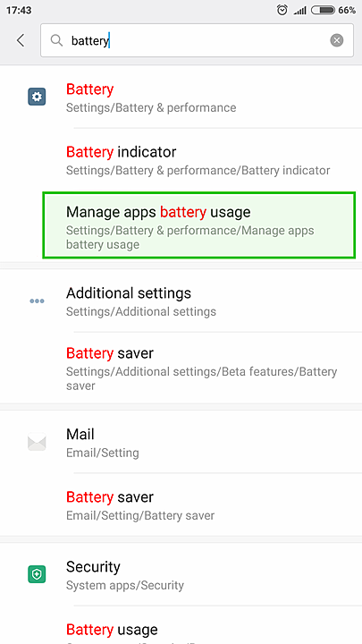This screenshot has width=362, height=644.
Task: Tap the Mail envelope icon
Action: (x=37, y=443)
